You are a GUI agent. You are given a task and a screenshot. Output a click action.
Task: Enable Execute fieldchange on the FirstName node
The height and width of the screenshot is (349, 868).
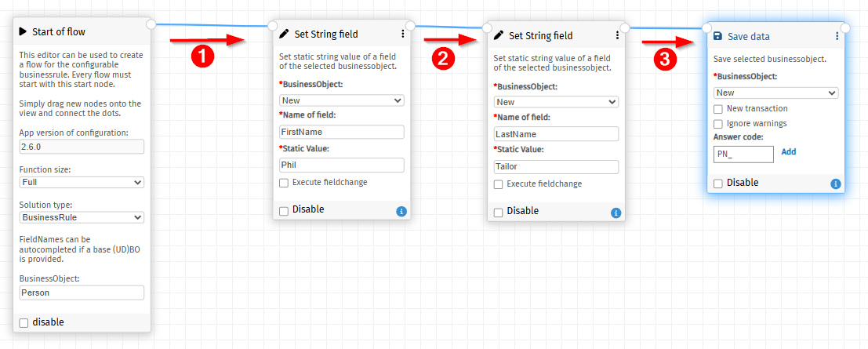point(284,182)
